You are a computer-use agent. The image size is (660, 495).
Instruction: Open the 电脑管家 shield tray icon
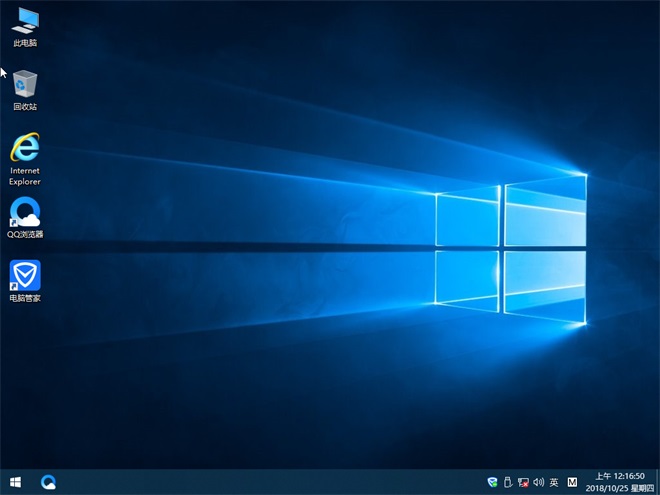click(x=492, y=482)
